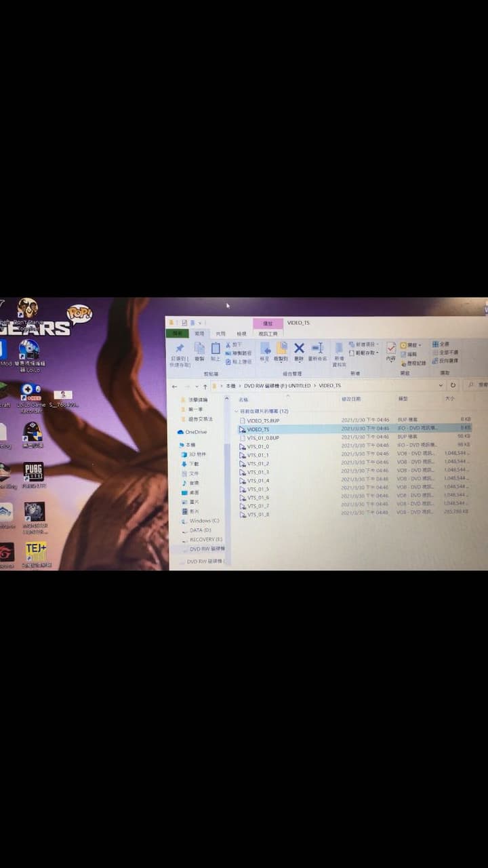The width and height of the screenshot is (488, 868).
Task: Click the VIDEO_TS breadcrumb in the address bar
Action: click(x=330, y=385)
